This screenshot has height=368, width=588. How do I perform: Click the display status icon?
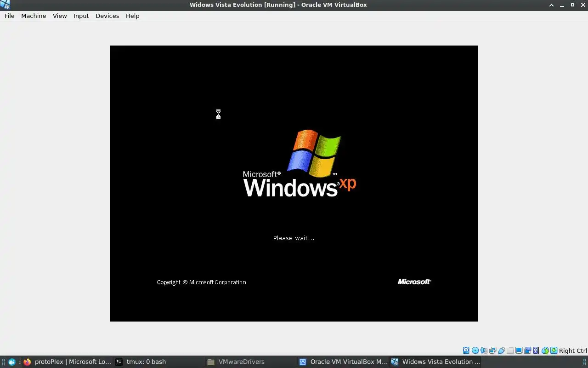click(x=519, y=351)
